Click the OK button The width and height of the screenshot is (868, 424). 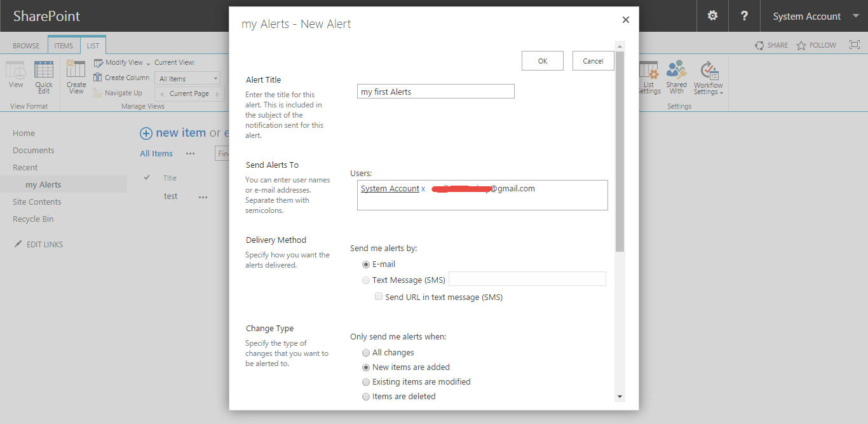pos(542,60)
